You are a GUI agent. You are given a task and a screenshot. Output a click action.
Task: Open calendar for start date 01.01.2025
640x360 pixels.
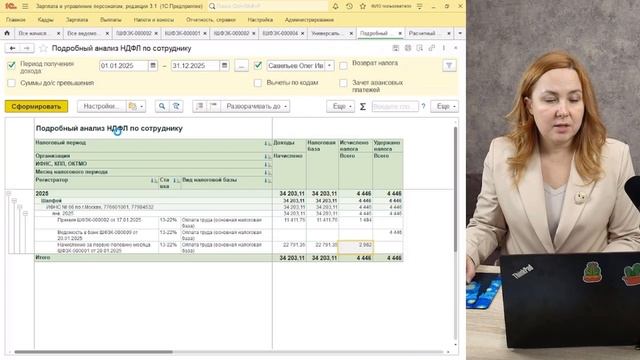point(153,66)
